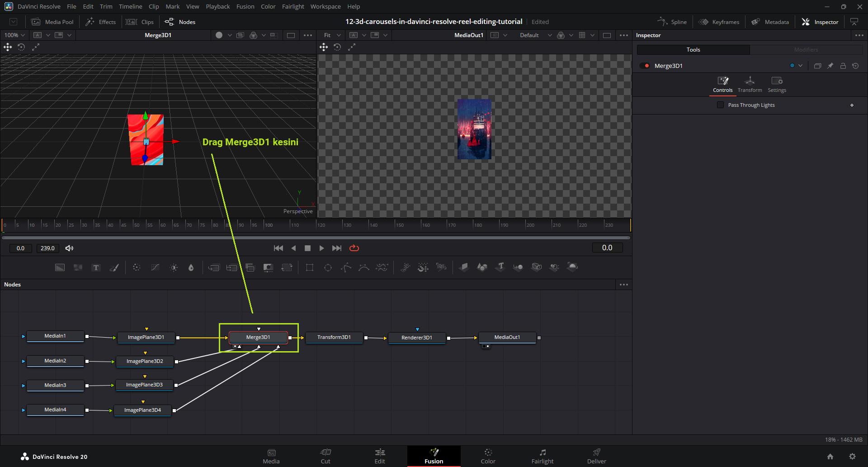Click the Merge3D1 node color swatch
868x467 pixels.
[792, 66]
